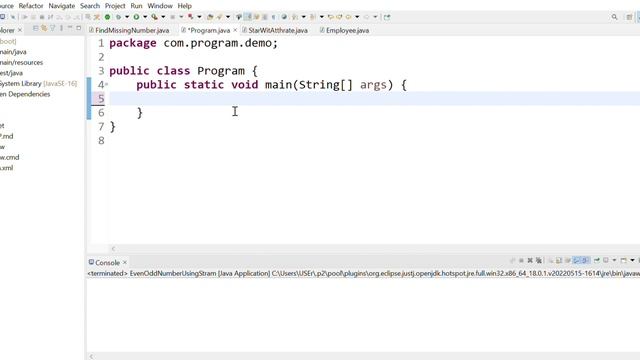
Task: Click the word "Program" in class declaration
Action: [x=221, y=71]
